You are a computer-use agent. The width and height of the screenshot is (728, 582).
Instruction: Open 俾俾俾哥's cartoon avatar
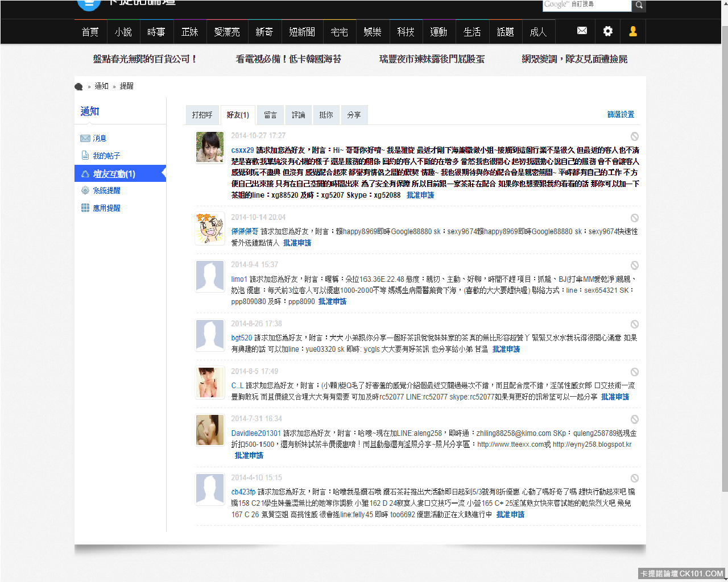[x=210, y=229]
